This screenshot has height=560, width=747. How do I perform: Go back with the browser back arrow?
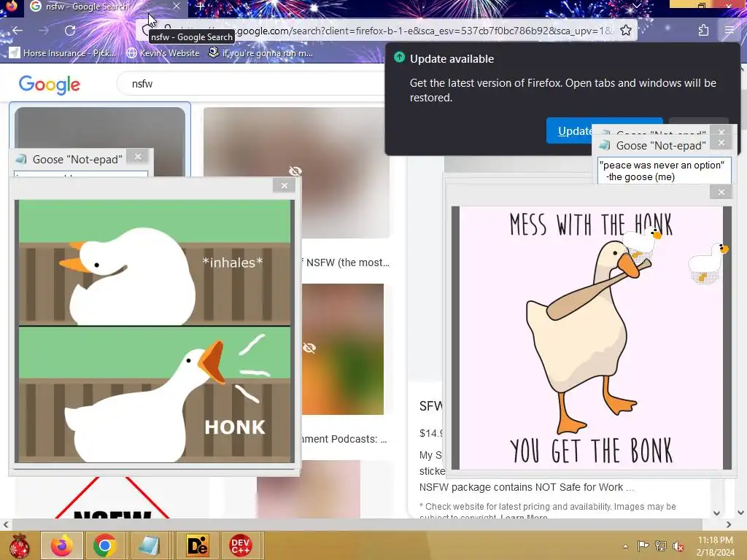[18, 31]
